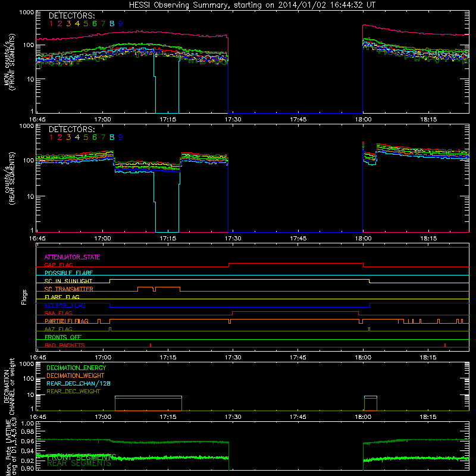Viewport: 476px width, 476px height.
Task: Click the REAR_DEC_CHAN/128 legend entry
Action: (x=79, y=384)
